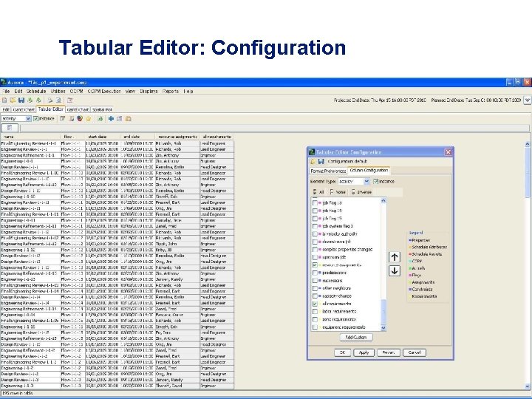Switch to the Spatial Plot tab
The height and width of the screenshot is (399, 532).
pos(102,109)
